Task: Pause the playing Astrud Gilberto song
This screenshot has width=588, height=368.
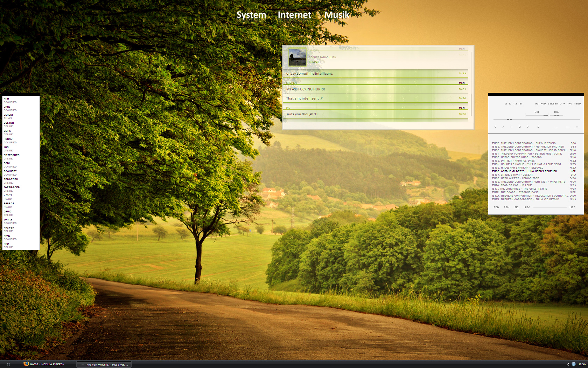Action: click(x=511, y=127)
